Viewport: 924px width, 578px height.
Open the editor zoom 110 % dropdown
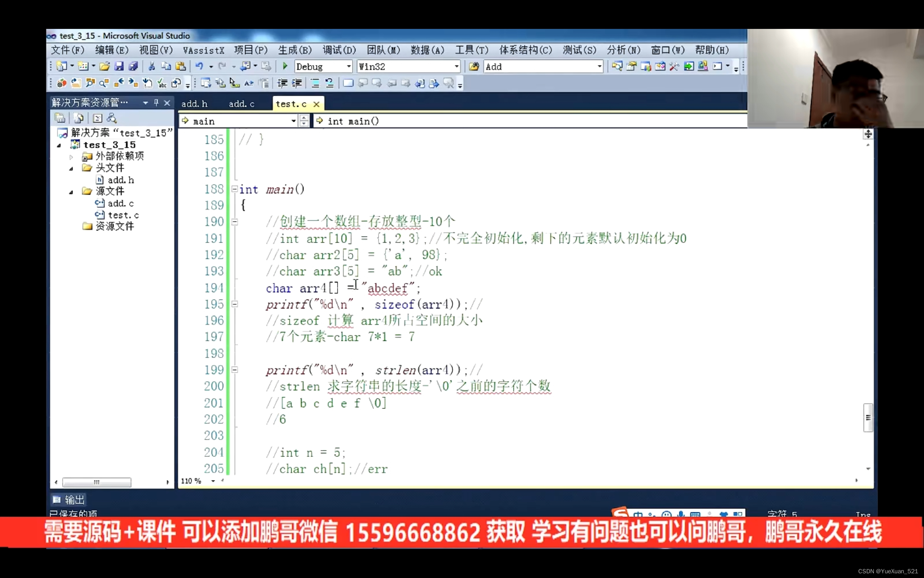coord(213,481)
